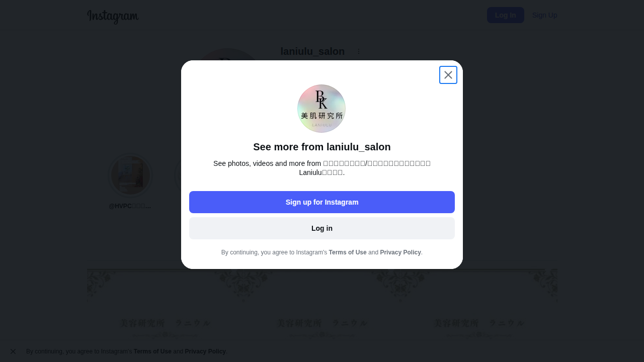Click the gray Log in button in modal
644x362 pixels.
tap(322, 228)
